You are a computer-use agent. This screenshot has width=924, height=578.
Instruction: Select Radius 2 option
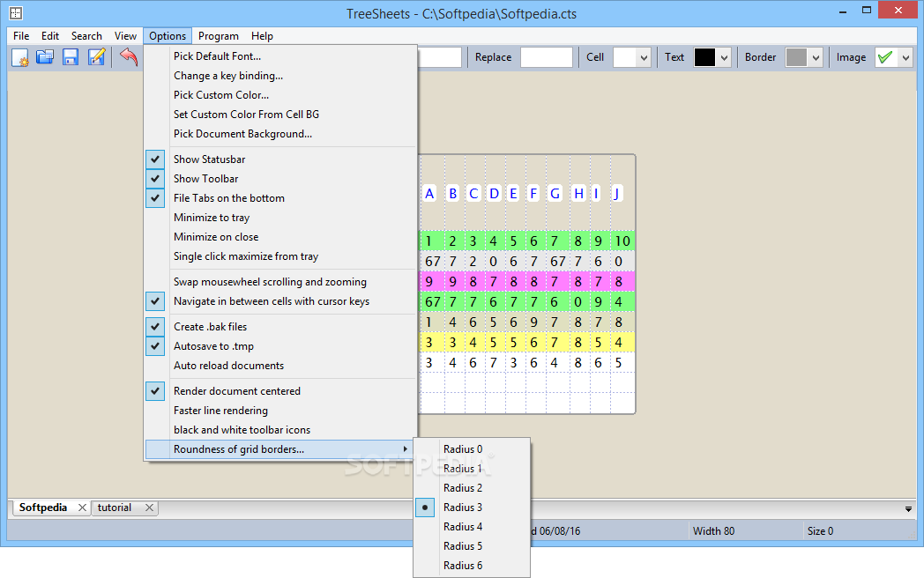point(472,488)
